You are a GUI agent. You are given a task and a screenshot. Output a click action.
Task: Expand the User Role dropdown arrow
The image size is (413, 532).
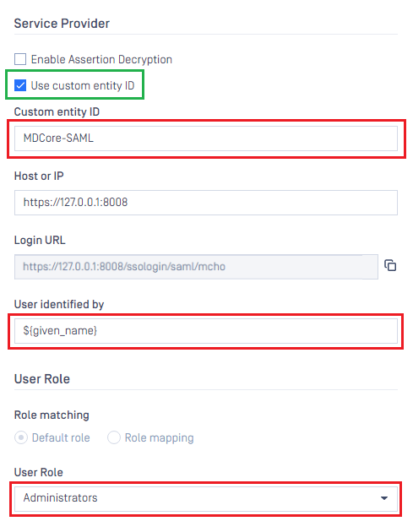pos(384,498)
